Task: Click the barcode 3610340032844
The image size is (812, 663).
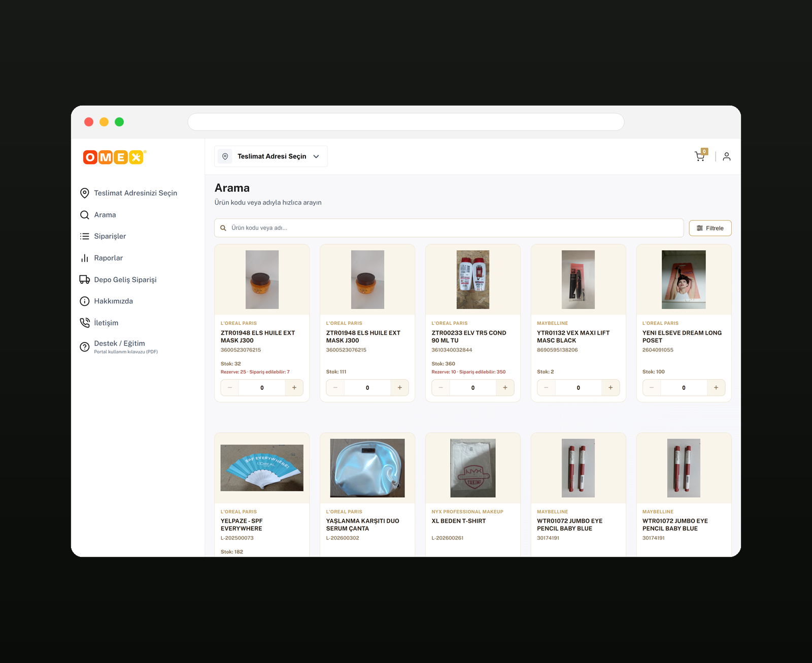Action: [x=452, y=350]
